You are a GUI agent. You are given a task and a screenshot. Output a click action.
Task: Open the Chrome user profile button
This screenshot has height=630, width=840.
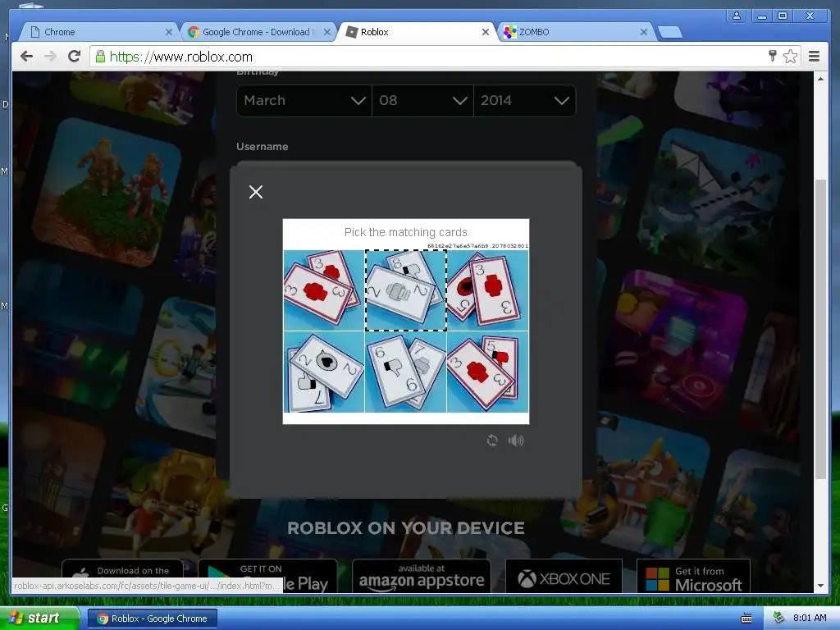(737, 16)
